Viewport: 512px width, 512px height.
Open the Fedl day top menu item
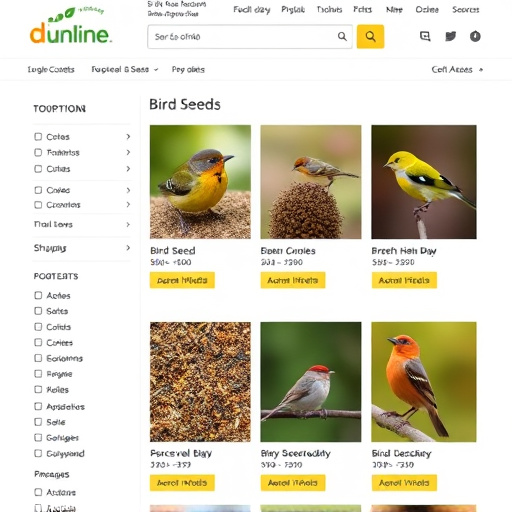pyautogui.click(x=251, y=10)
